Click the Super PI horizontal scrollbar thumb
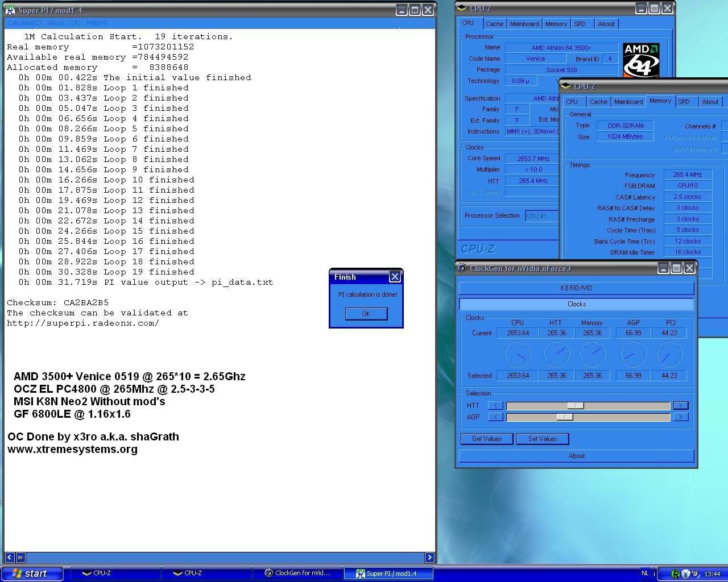728x582 pixels. [20, 558]
